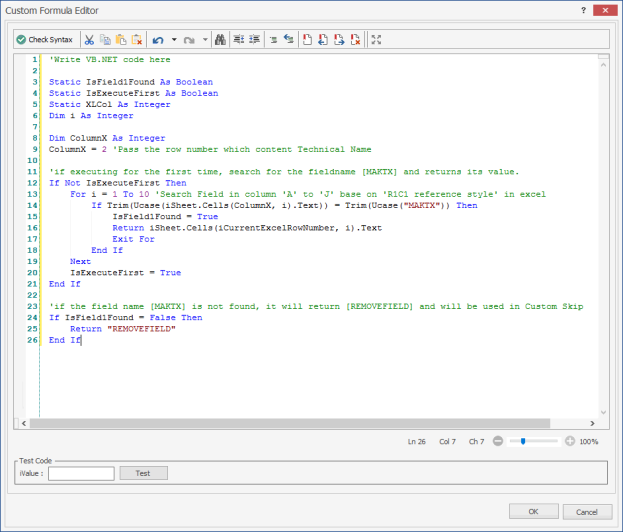
Task: Click line 'IsField1Found = True'
Action: tap(165, 217)
